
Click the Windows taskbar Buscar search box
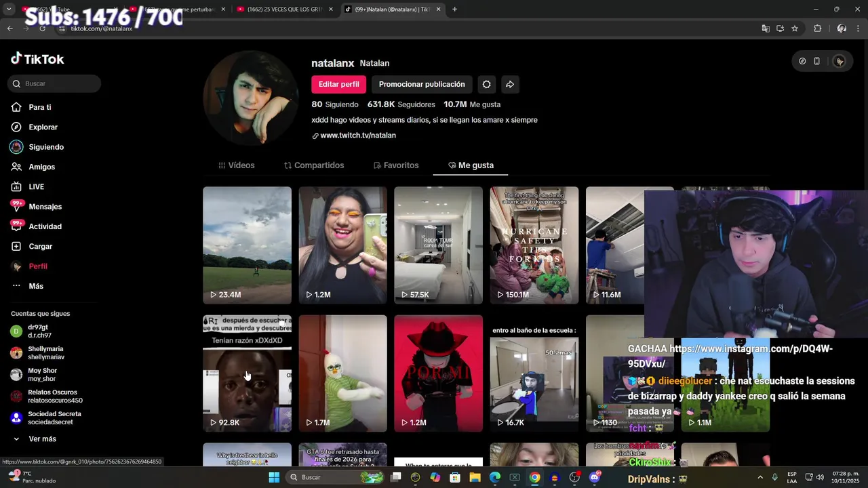point(336,477)
